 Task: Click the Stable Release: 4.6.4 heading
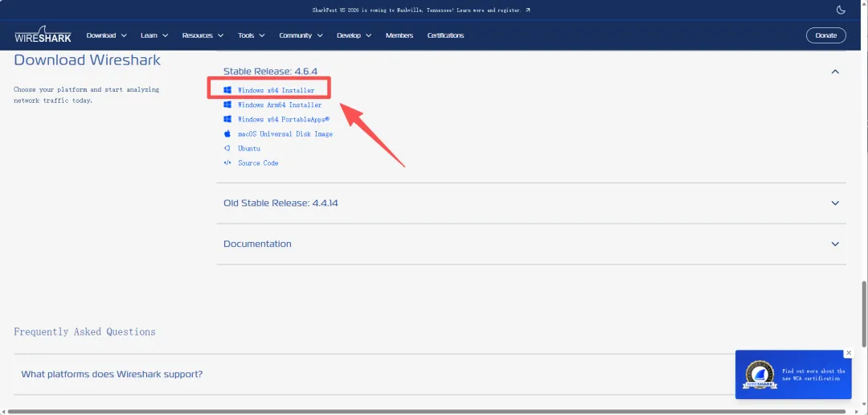(x=270, y=72)
